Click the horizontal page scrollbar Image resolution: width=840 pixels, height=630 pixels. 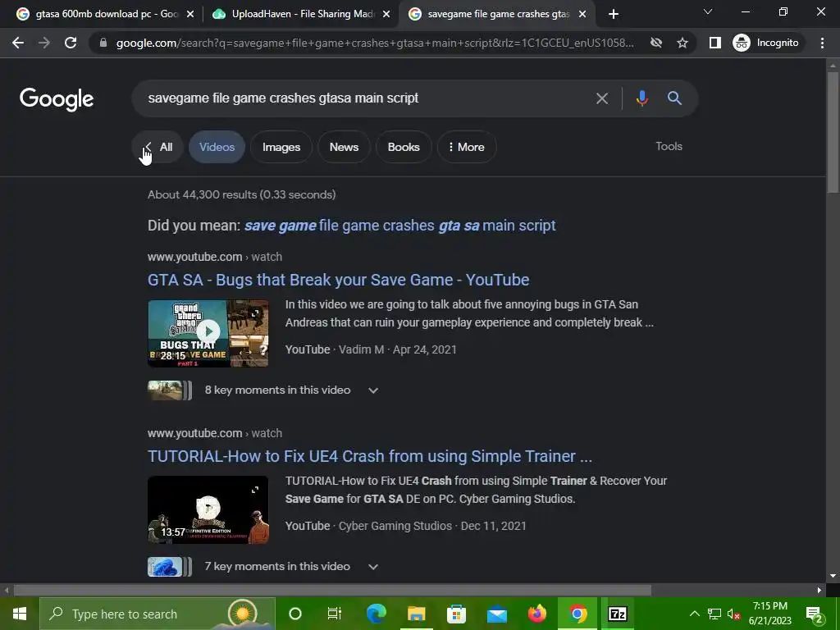coord(332,590)
